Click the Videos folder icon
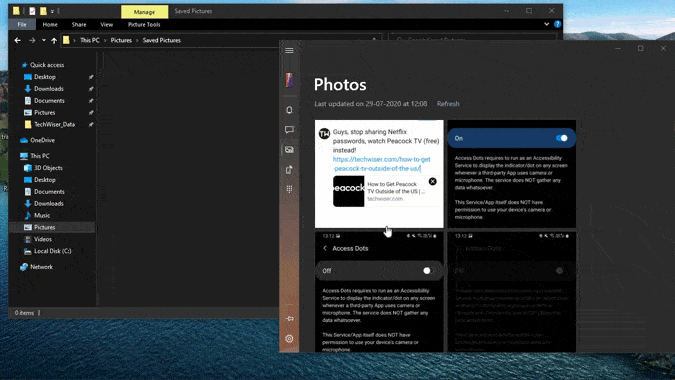This screenshot has width=675, height=380. 28,239
